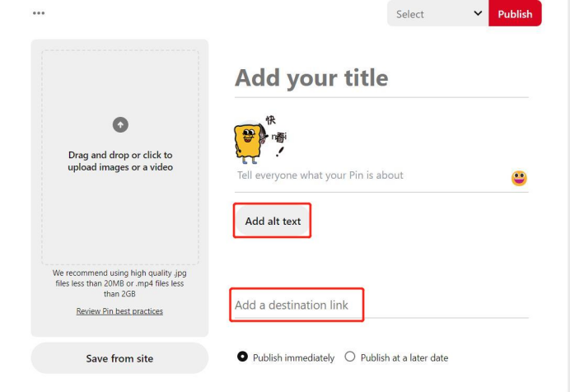570x392 pixels.
Task: Click the drag and drop upload area
Action: click(x=120, y=157)
